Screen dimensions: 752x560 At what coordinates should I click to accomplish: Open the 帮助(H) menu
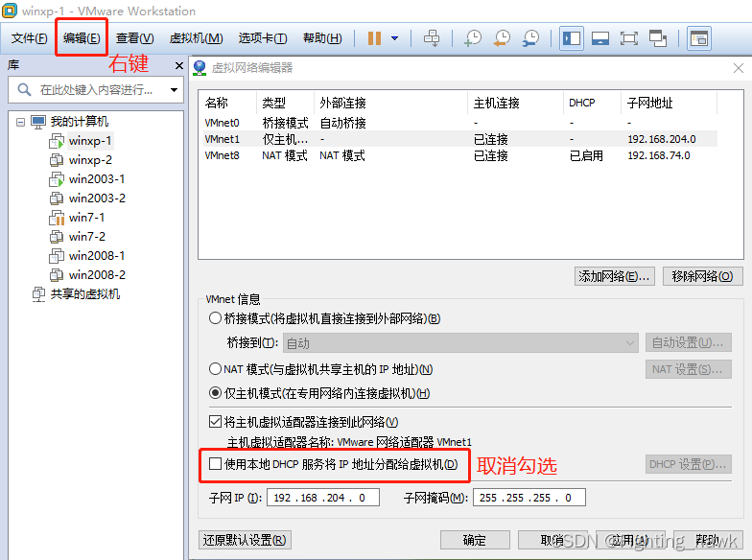[322, 38]
